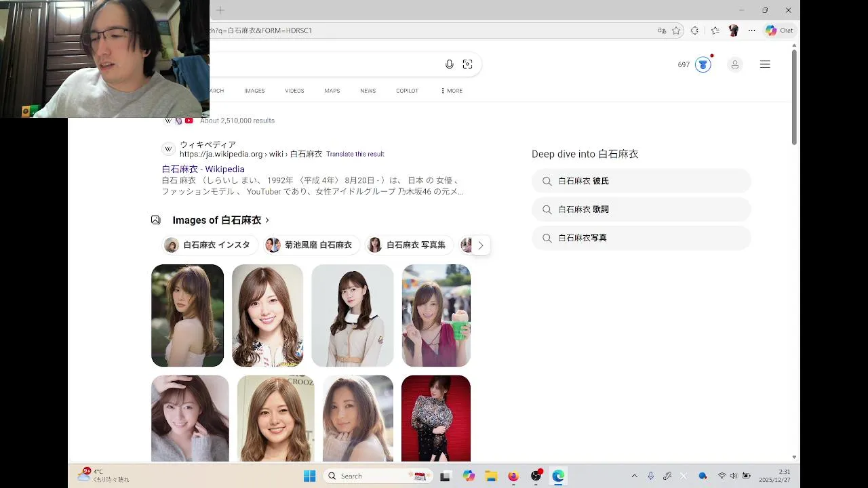Switch to the VIDEOS search tab
Image resolution: width=868 pixels, height=488 pixels.
click(x=294, y=91)
